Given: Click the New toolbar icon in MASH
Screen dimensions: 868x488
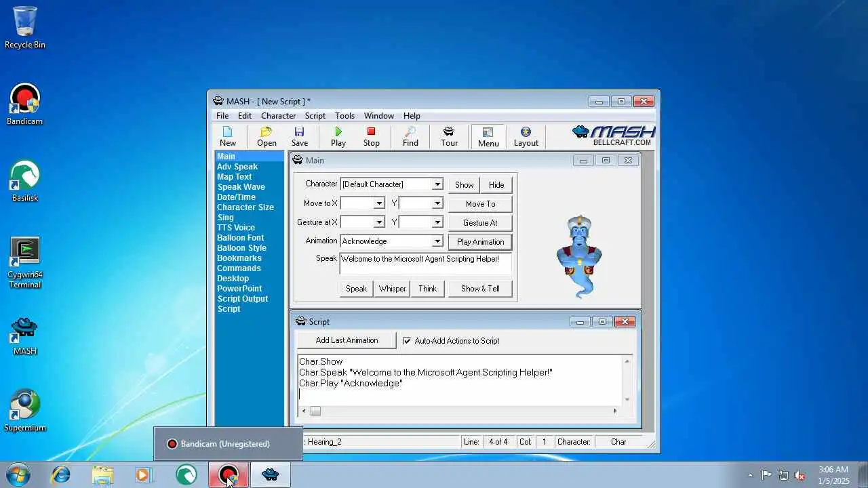Looking at the screenshot, I should (x=228, y=136).
